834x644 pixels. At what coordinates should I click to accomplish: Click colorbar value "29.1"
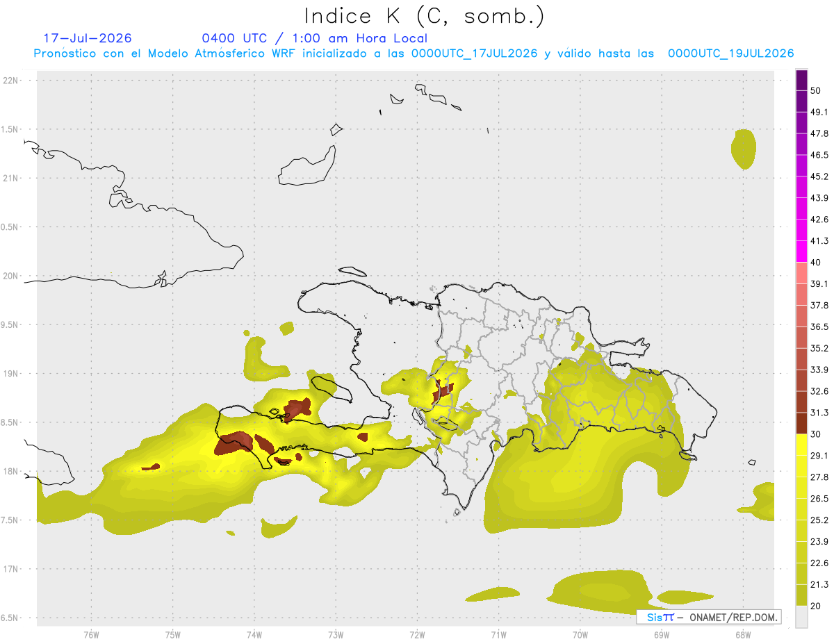point(819,456)
